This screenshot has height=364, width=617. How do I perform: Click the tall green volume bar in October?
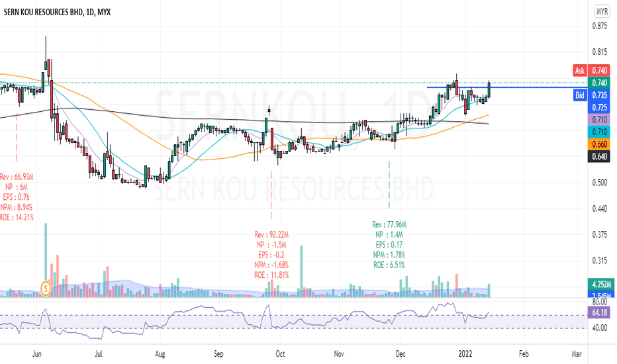coord(301,271)
